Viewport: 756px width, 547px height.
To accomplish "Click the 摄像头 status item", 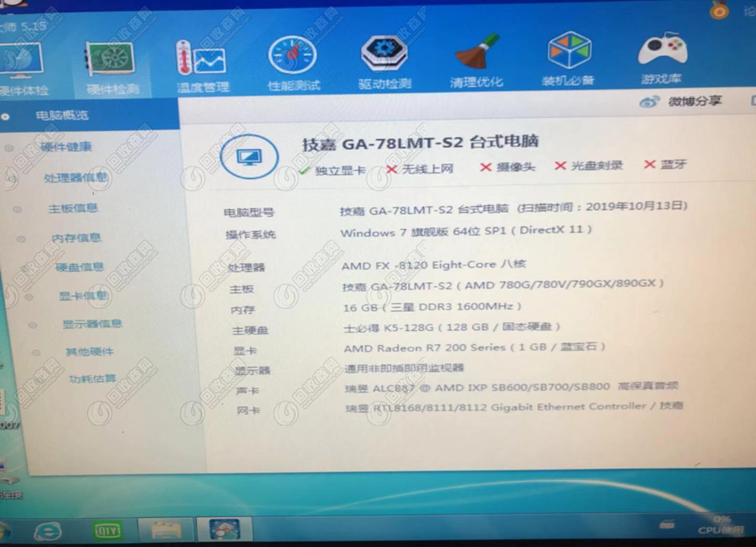I will (507, 167).
